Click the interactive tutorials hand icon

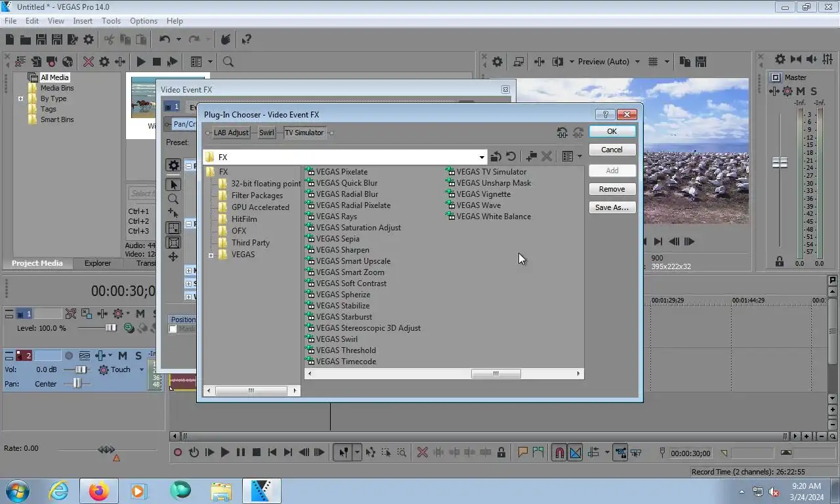(x=226, y=40)
